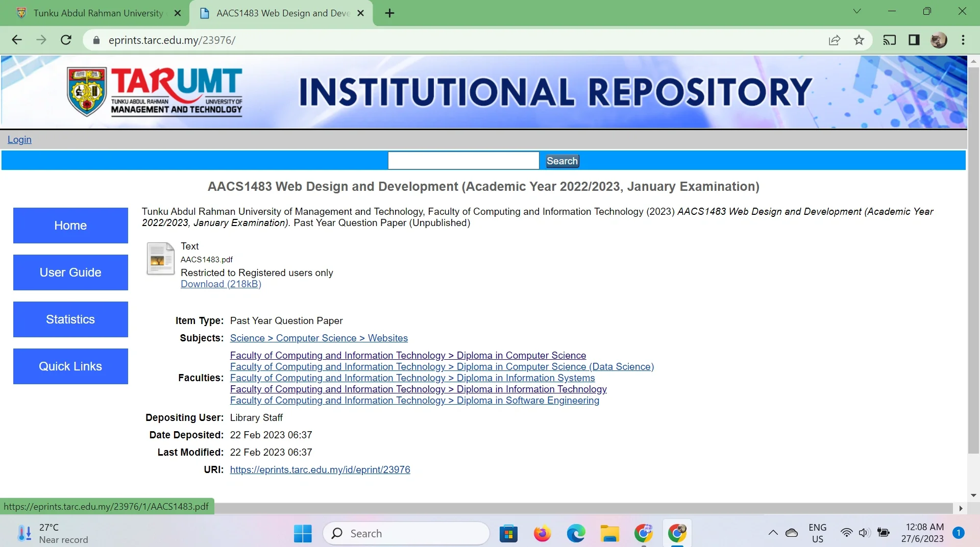View repository Statistics
Image resolution: width=980 pixels, height=547 pixels.
tap(70, 319)
